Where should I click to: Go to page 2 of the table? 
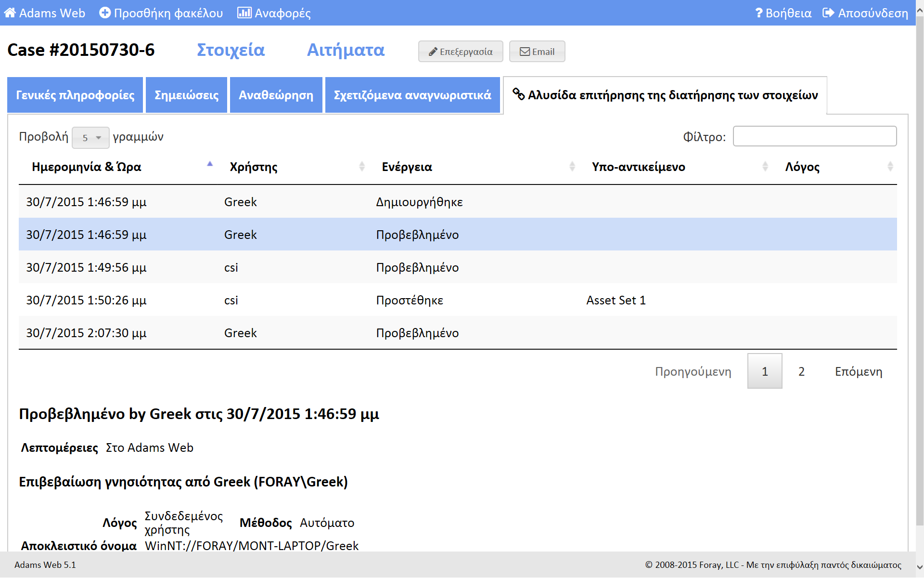pos(801,371)
